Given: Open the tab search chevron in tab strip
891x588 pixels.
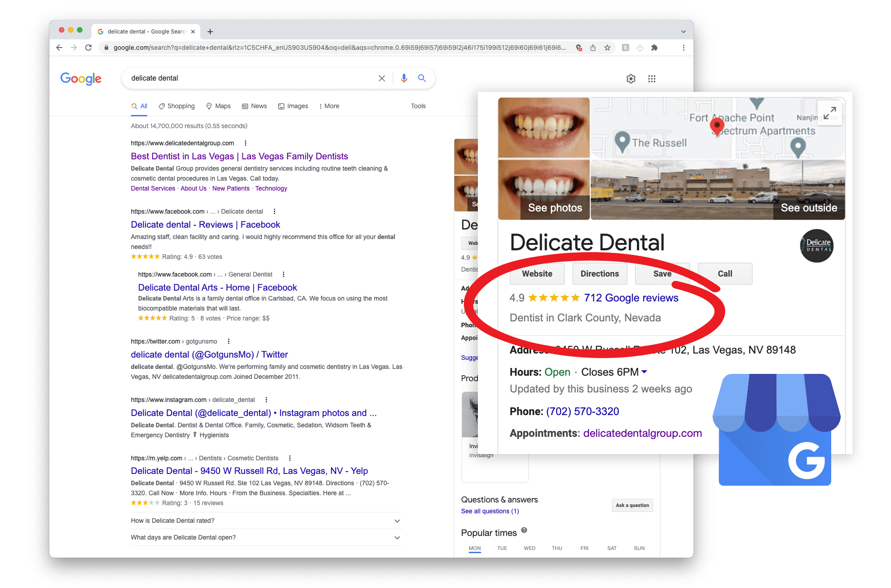Looking at the screenshot, I should [684, 32].
